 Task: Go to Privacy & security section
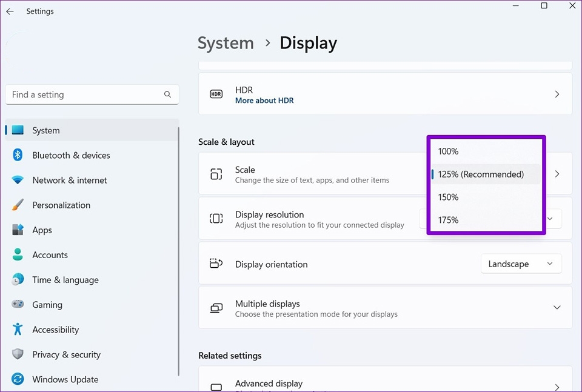[x=67, y=354]
